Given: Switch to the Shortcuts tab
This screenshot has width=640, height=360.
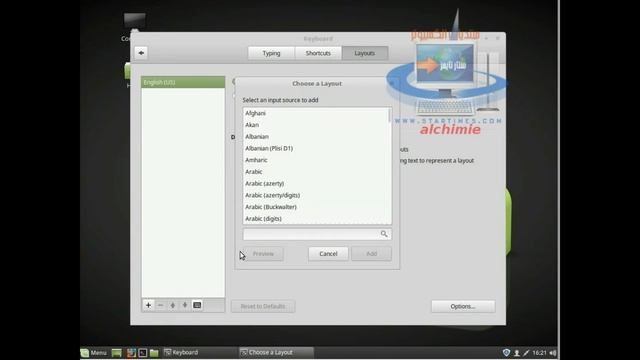Looking at the screenshot, I should (x=318, y=53).
